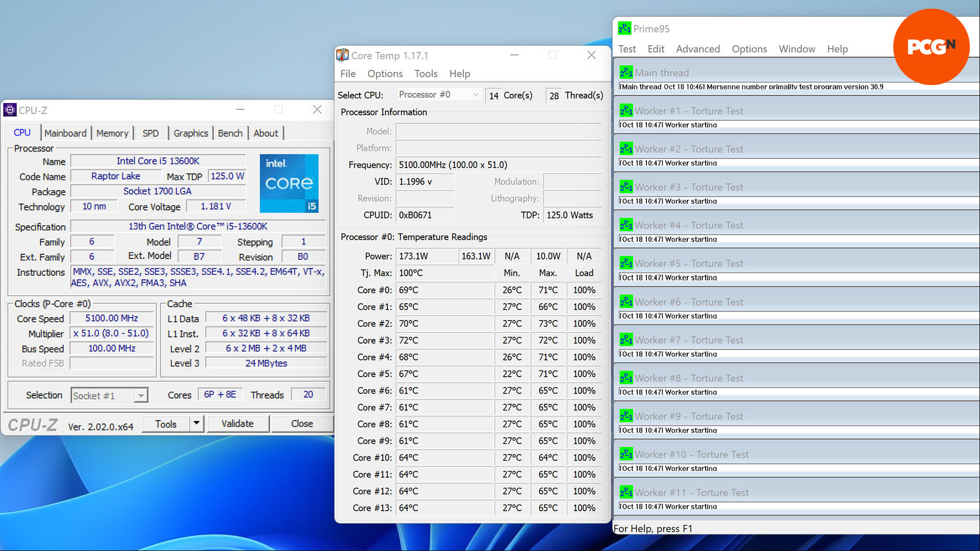The height and width of the screenshot is (551, 980).
Task: Click the Worker #8 Torture Test icon
Action: point(626,378)
